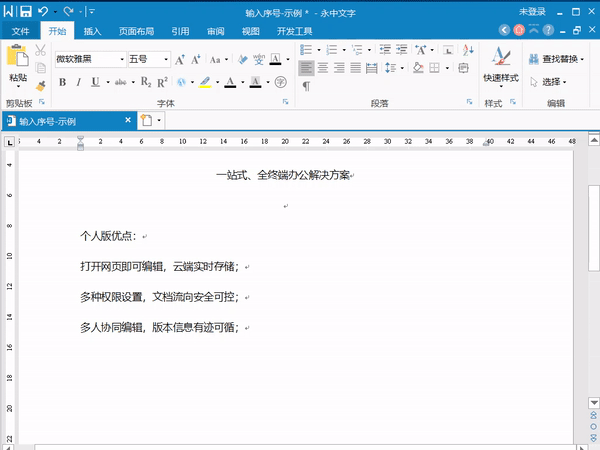600x450 pixels.
Task: Click the Clear Formatting eraser icon
Action: 240,59
